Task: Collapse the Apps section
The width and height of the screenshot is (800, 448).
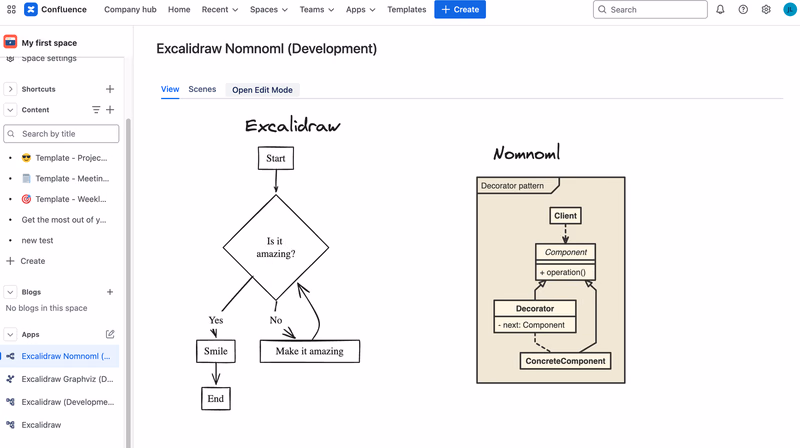Action: pyautogui.click(x=10, y=334)
